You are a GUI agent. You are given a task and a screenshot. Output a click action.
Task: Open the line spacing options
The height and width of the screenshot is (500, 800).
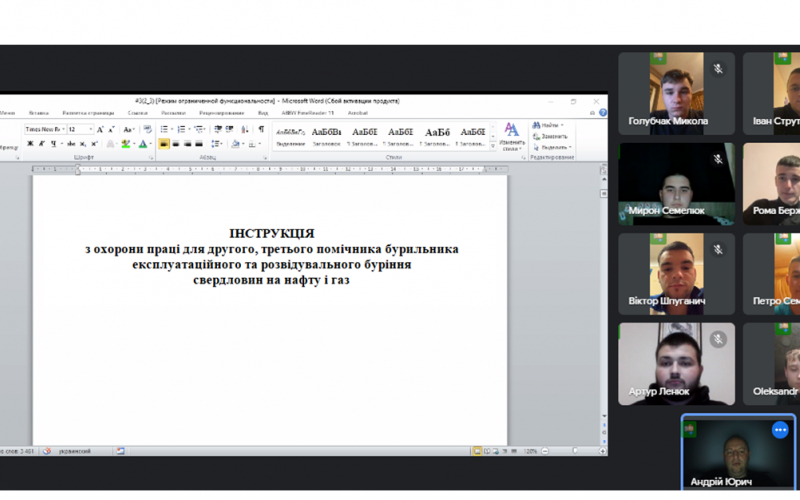216,144
